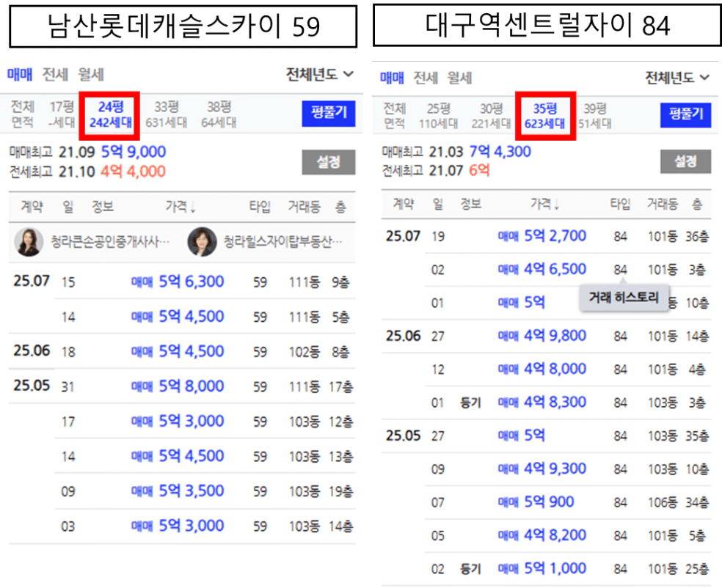Open the 5억 4,500 sale on 111동 5층

pyautogui.click(x=205, y=317)
